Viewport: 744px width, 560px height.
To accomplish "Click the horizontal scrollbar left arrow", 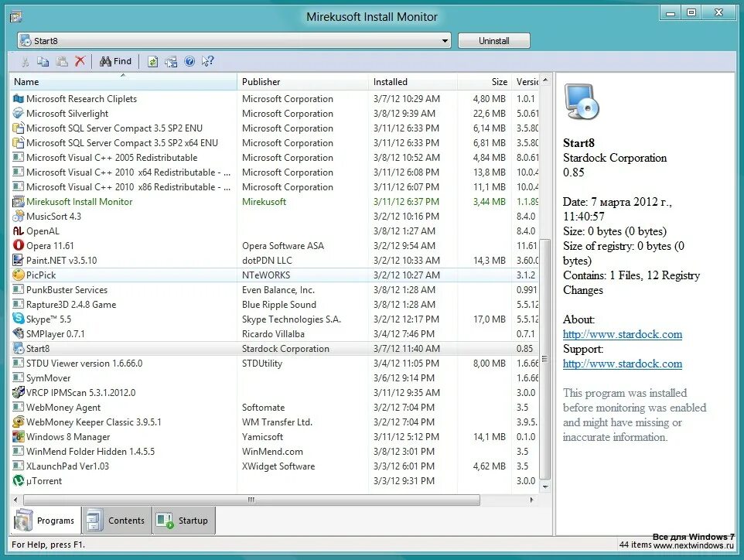I will (x=15, y=500).
